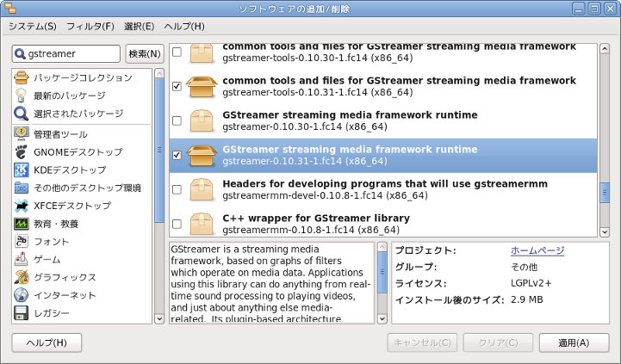Click open box icon of gstreamer-0.10.31-1.fc14

(202, 155)
